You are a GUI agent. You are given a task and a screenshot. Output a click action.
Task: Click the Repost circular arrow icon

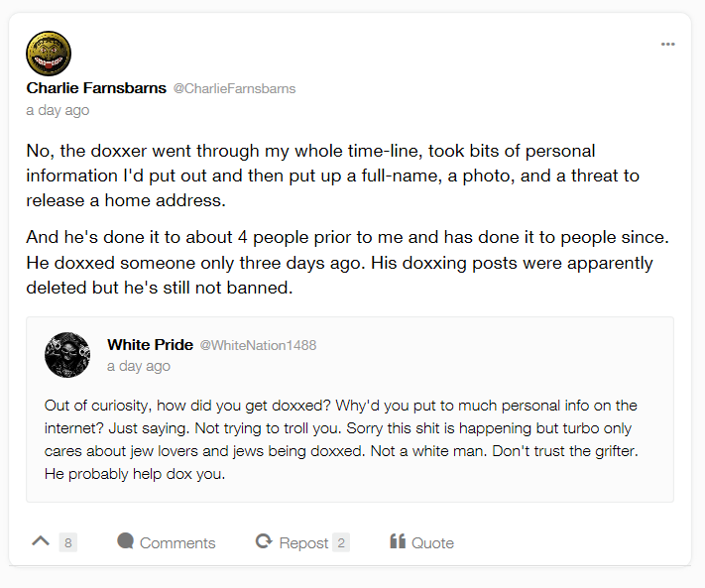coord(264,541)
